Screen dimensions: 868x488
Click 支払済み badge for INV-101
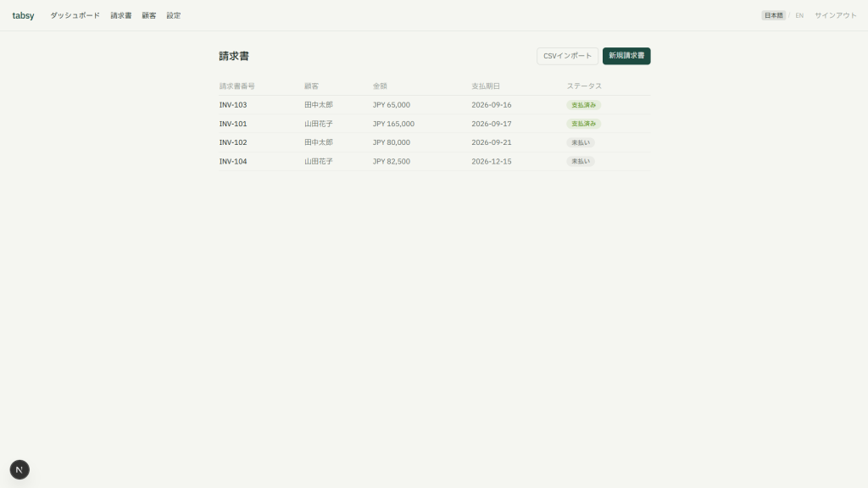[x=583, y=124]
